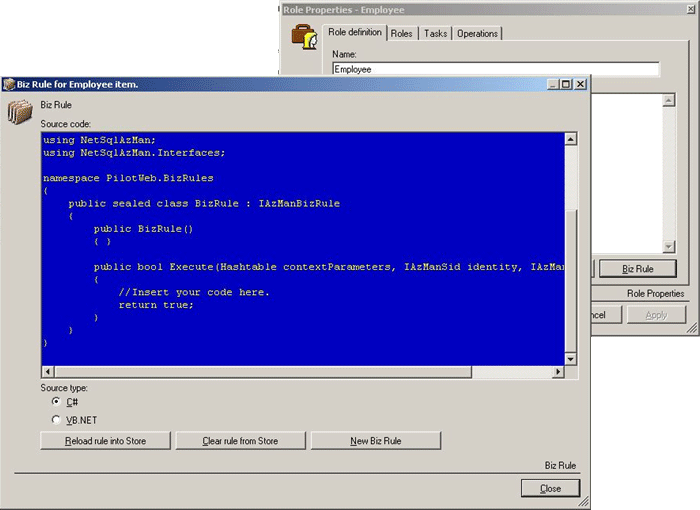Viewport: 700px width, 510px height.
Task: Click the source code scroll up arrow
Action: [x=571, y=139]
